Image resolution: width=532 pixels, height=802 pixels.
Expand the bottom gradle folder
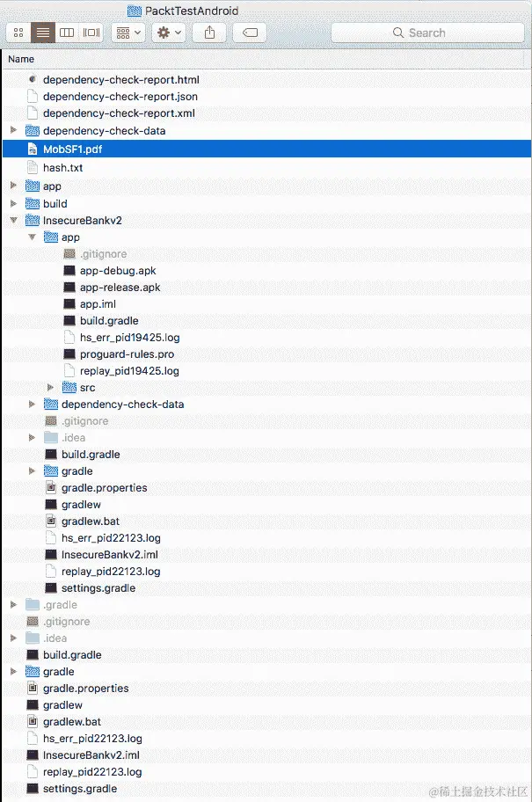click(14, 671)
